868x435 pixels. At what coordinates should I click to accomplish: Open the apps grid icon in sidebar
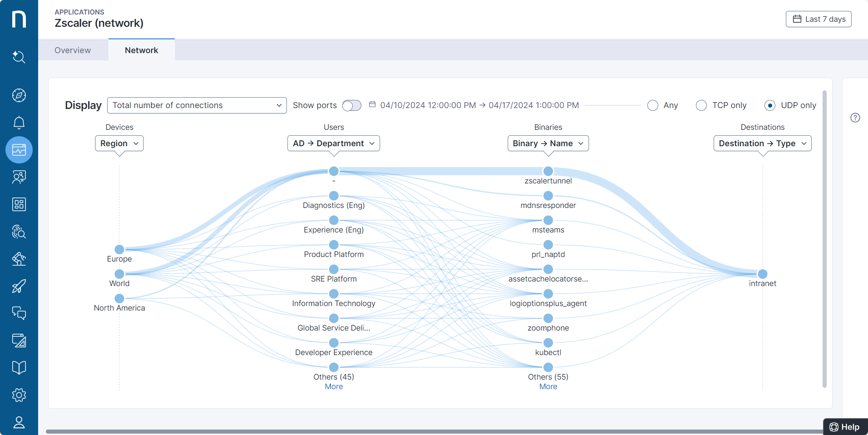tap(19, 204)
